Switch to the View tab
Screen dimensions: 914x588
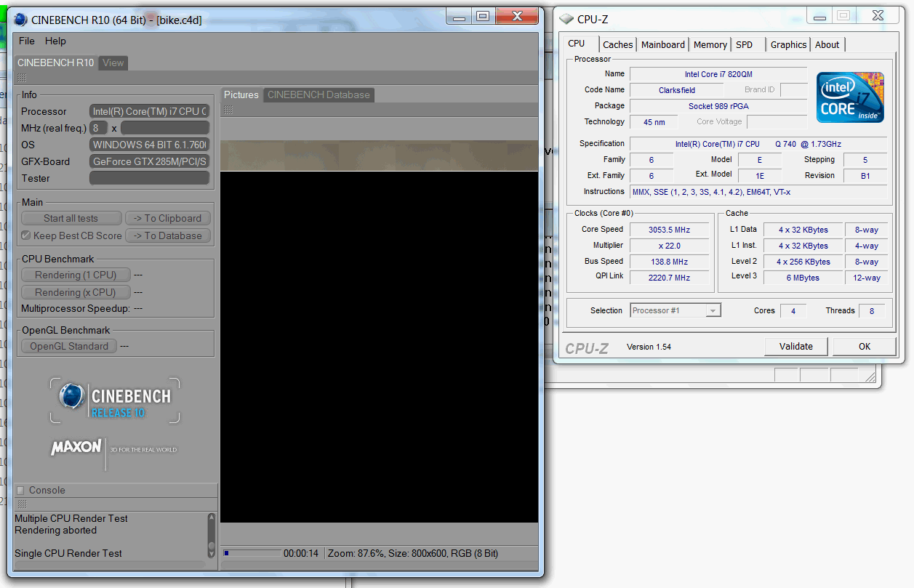coord(113,63)
